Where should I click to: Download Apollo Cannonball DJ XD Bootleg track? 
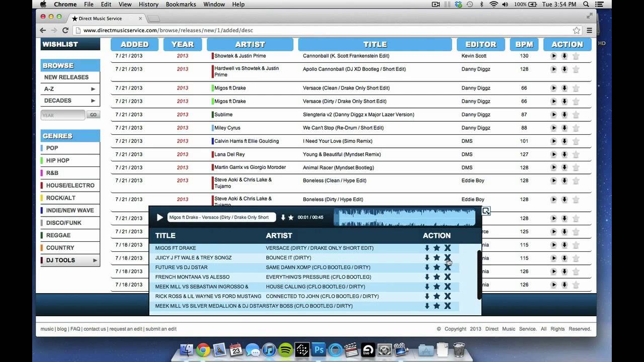tap(565, 69)
